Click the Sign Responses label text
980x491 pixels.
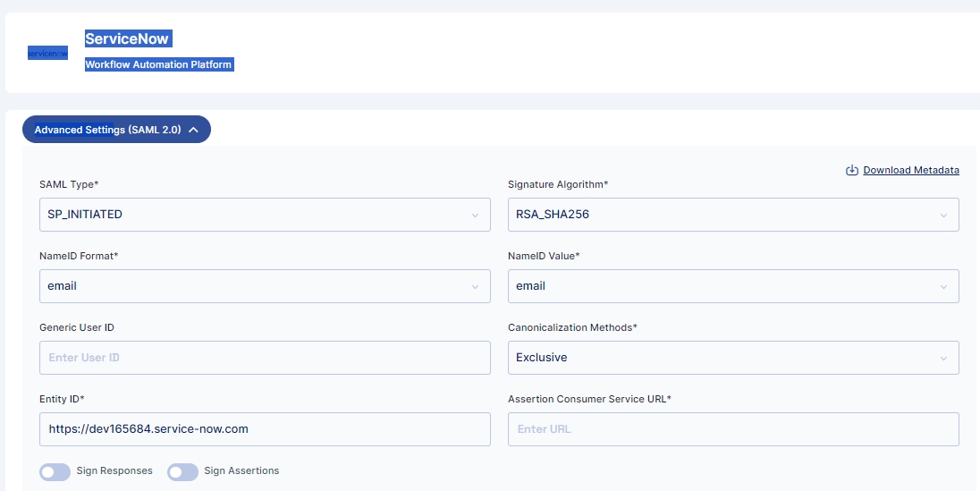point(114,470)
